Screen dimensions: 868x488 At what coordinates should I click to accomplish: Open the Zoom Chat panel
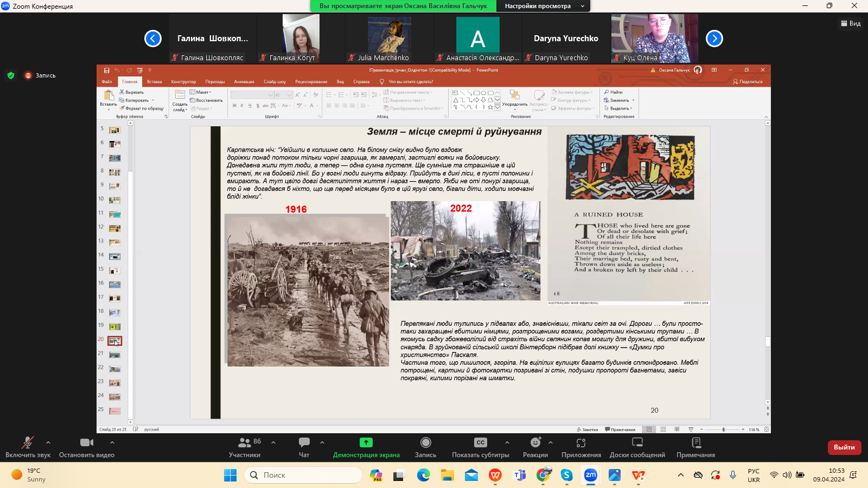tap(304, 443)
